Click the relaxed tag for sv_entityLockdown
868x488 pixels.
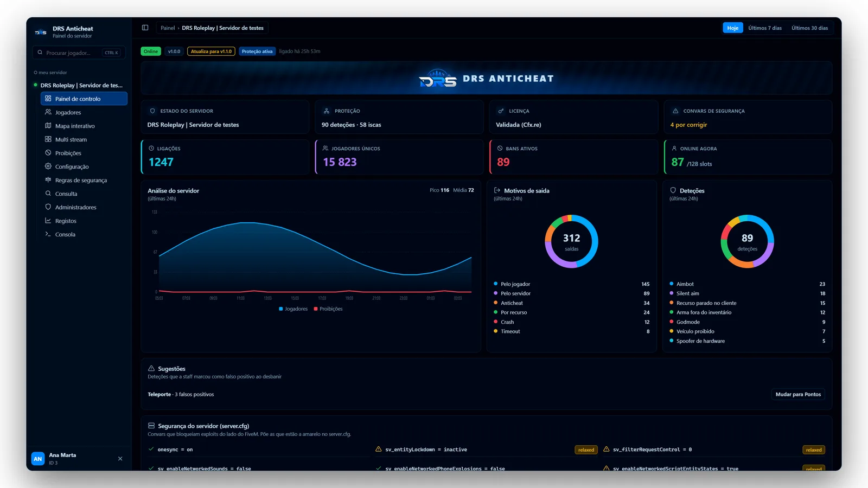tap(586, 450)
